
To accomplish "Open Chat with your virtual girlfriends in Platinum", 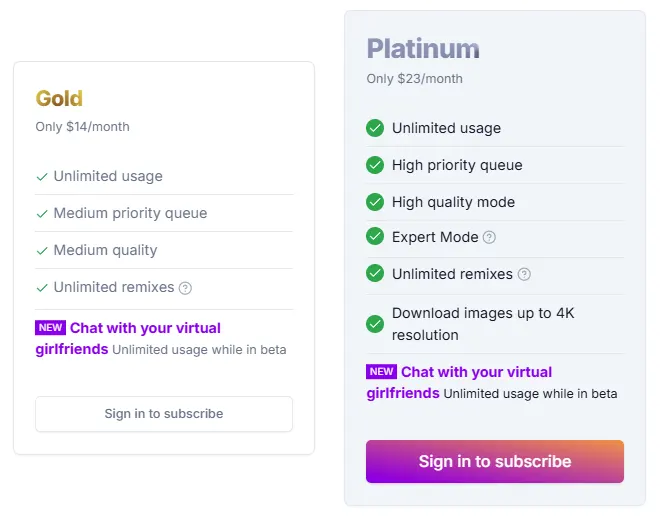I will (x=459, y=382).
